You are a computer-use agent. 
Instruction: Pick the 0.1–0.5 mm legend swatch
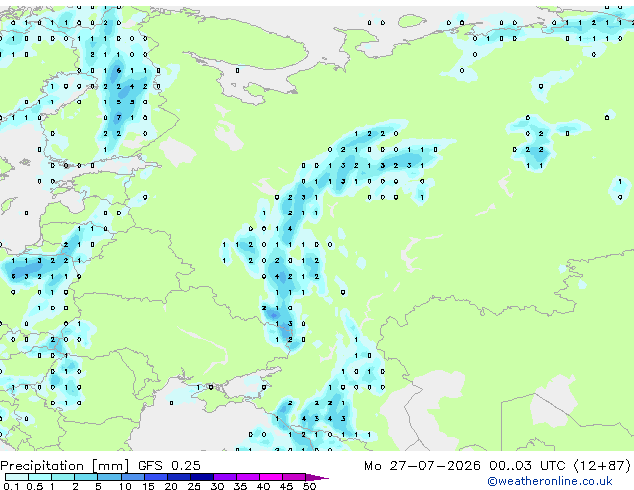point(17,477)
